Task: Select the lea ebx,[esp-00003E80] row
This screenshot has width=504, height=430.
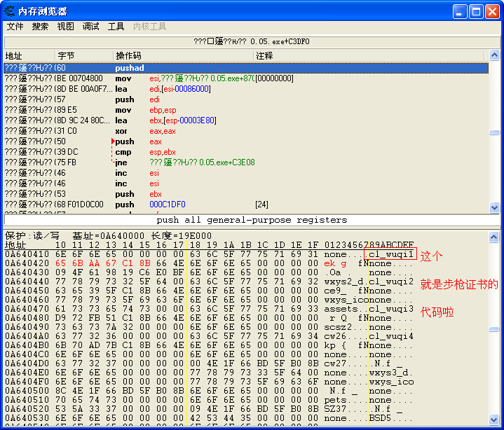Action: click(x=246, y=120)
